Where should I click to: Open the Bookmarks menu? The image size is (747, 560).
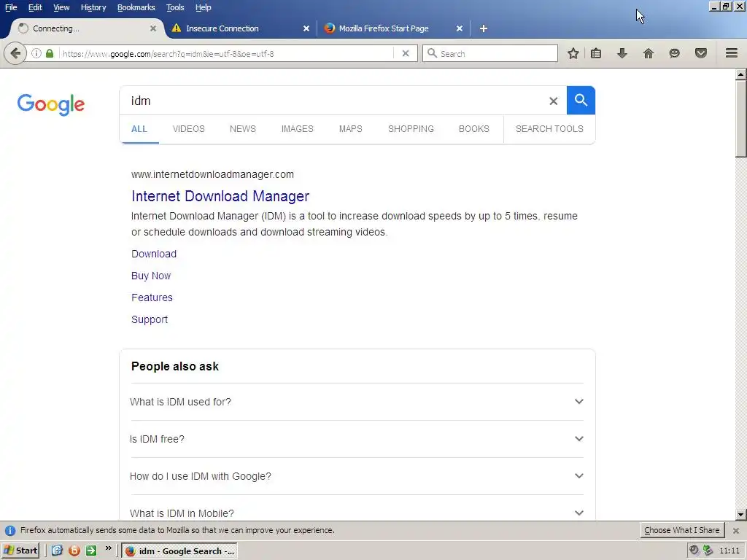coord(136,7)
